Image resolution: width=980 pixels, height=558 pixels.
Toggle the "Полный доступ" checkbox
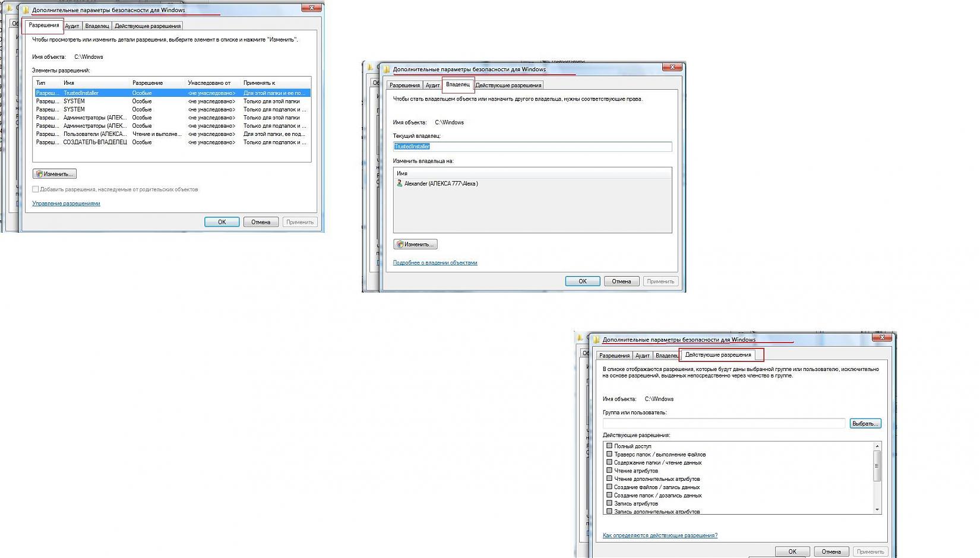pos(609,446)
